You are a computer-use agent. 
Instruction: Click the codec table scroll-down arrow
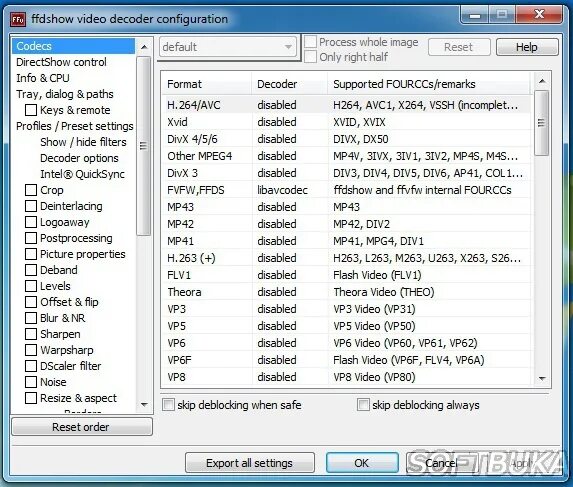(542, 379)
